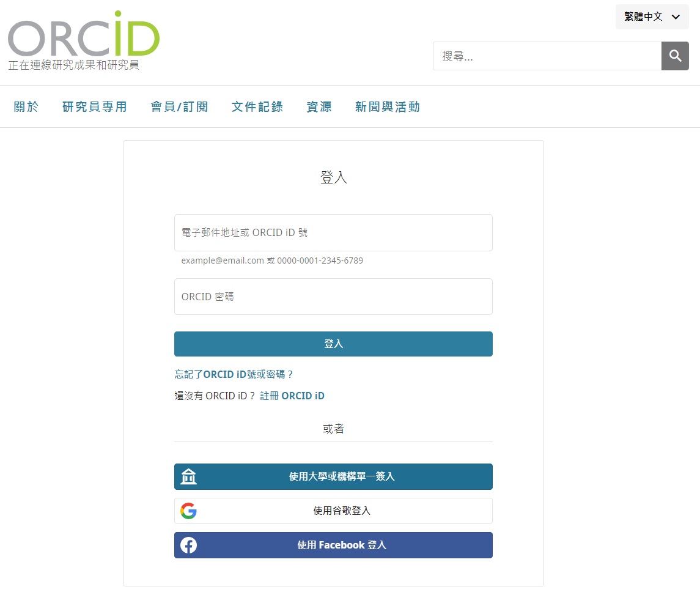Open the 研究員專用 menu
Image resolution: width=700 pixels, height=595 pixels.
pos(95,107)
